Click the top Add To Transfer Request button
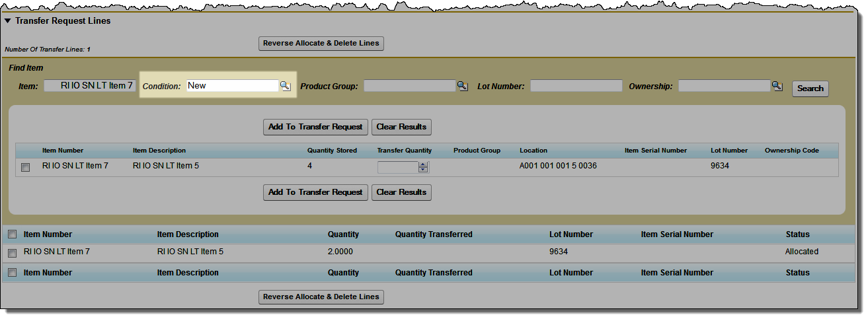Image resolution: width=868 pixels, height=319 pixels. 315,127
